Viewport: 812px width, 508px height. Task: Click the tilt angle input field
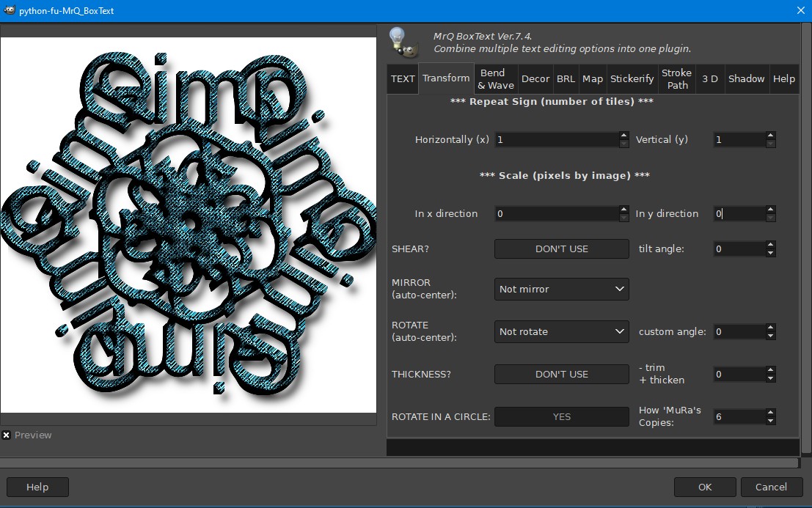[739, 249]
